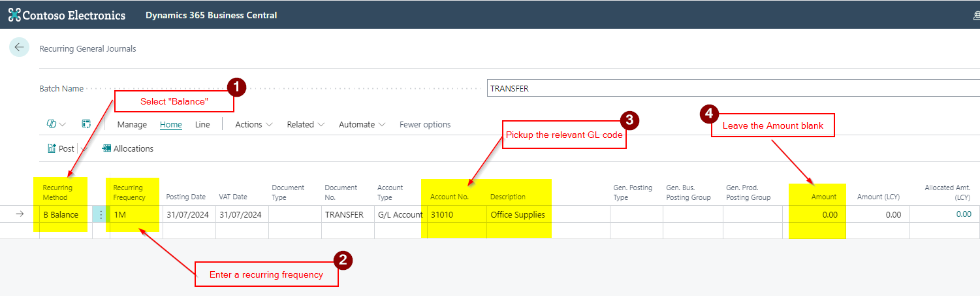Screen dimensions: 980x296
Task: Click the edit list view icon
Action: click(x=86, y=124)
